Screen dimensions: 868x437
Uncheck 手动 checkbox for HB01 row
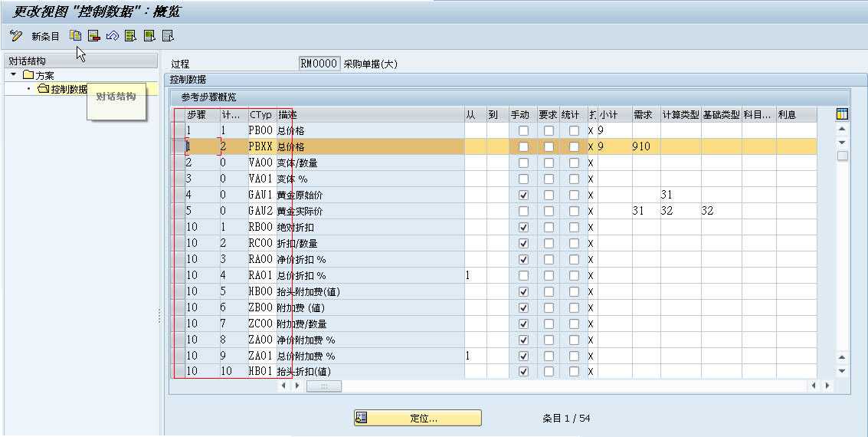tap(523, 372)
